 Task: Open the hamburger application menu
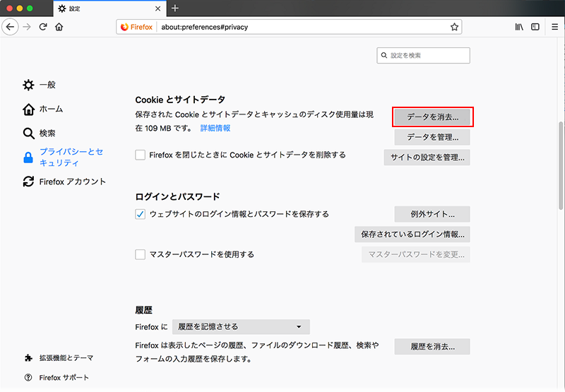[555, 27]
